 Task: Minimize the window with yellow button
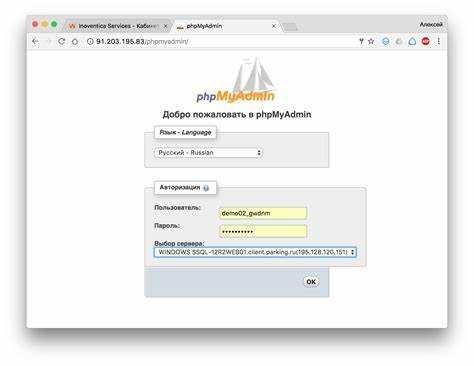coord(44,24)
